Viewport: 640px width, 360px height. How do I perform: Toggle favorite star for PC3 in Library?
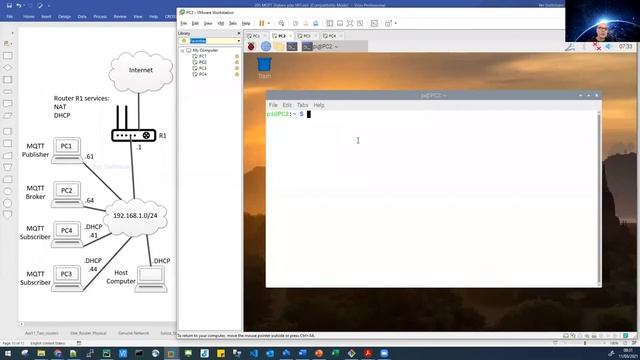tap(237, 68)
